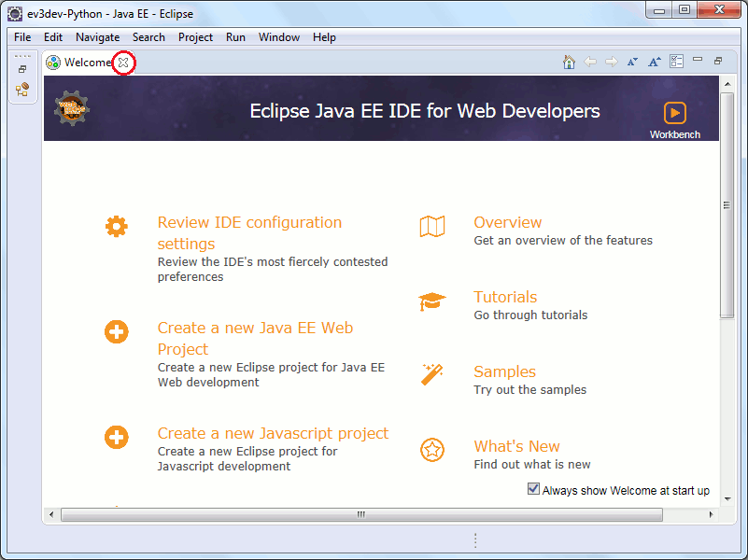748x560 pixels.
Task: Open the Overview link
Action: coord(508,222)
